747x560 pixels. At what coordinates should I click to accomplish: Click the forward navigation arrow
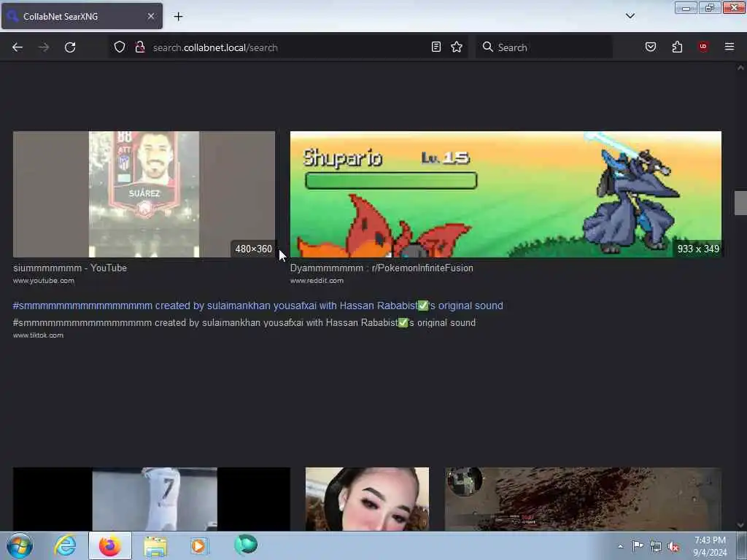43,47
